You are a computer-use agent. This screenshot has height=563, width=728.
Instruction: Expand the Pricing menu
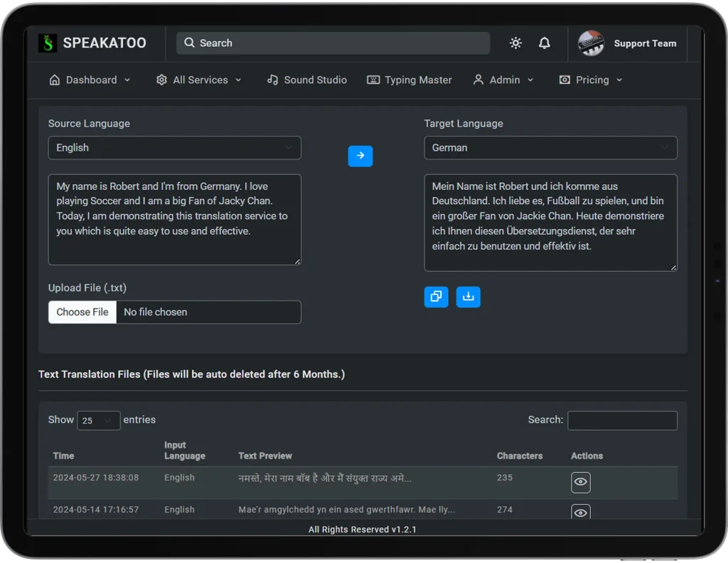point(591,80)
